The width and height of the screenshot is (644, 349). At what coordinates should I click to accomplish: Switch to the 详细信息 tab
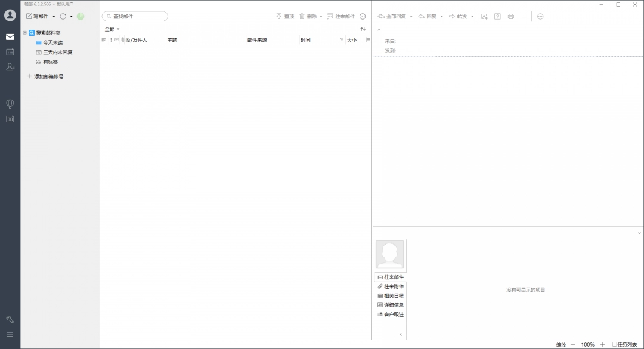click(391, 305)
